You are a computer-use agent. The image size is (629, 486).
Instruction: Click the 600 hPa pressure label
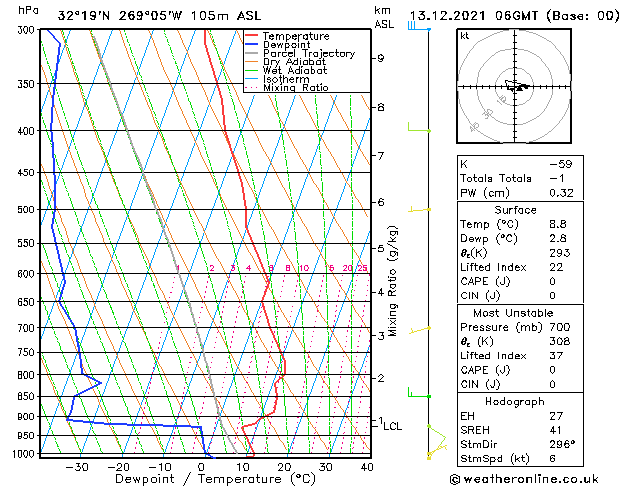coord(28,274)
